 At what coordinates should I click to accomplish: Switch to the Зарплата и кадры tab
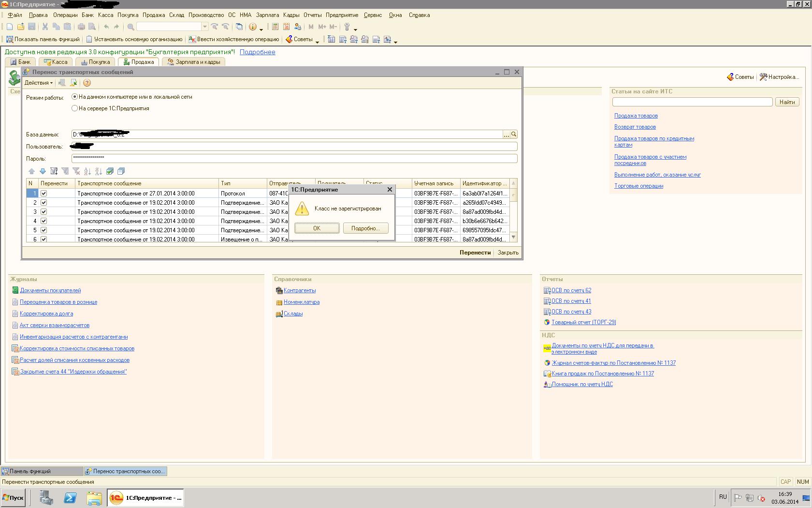click(x=194, y=62)
